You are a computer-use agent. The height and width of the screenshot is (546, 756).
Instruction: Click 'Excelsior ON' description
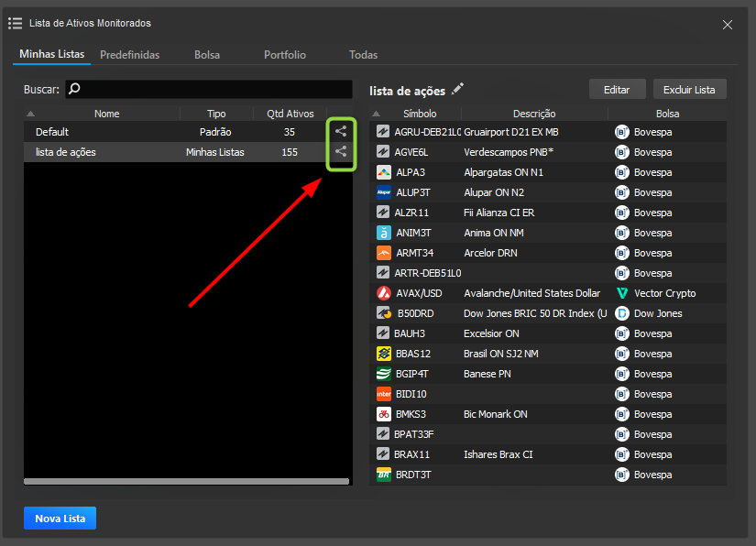(491, 333)
